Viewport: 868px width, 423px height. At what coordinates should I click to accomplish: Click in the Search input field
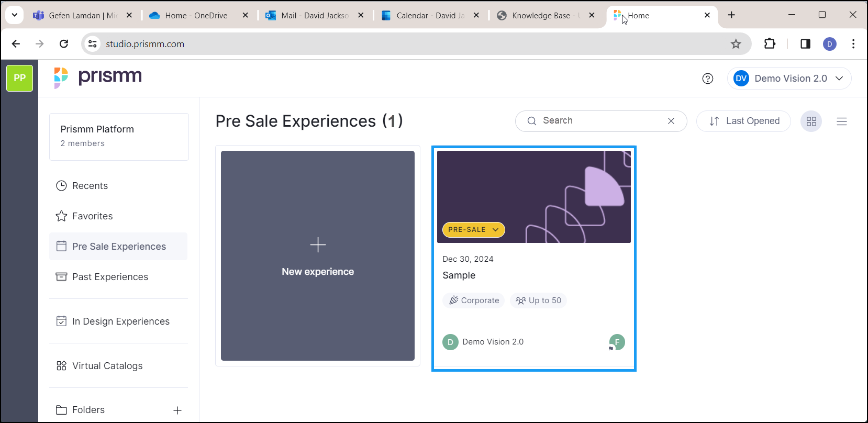click(x=597, y=121)
